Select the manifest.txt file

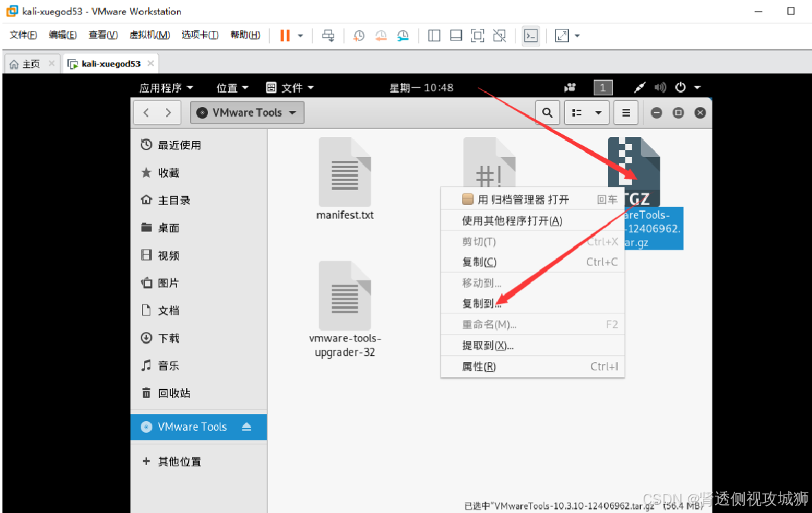(x=345, y=179)
